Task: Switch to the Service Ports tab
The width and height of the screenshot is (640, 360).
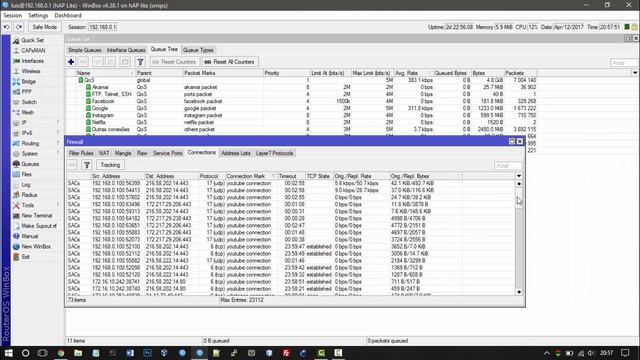Action: pos(167,153)
